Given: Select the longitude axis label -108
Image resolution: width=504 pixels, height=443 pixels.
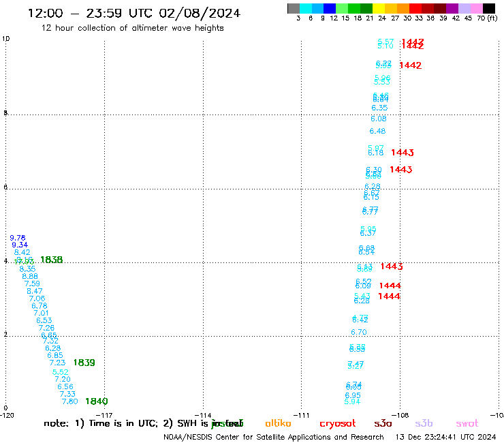Looking at the screenshot, I should pos(400,415).
